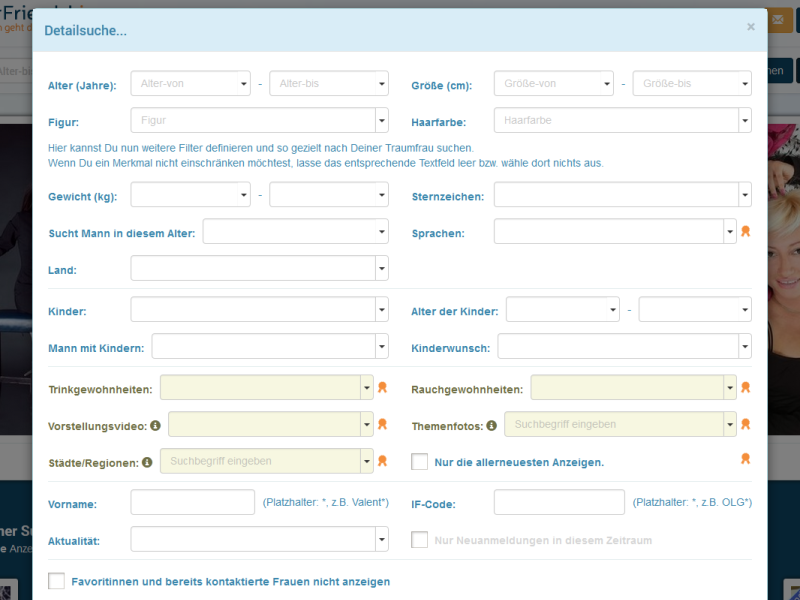Click the premium badge next to Sprachen
The height and width of the screenshot is (600, 800).
[x=745, y=231]
